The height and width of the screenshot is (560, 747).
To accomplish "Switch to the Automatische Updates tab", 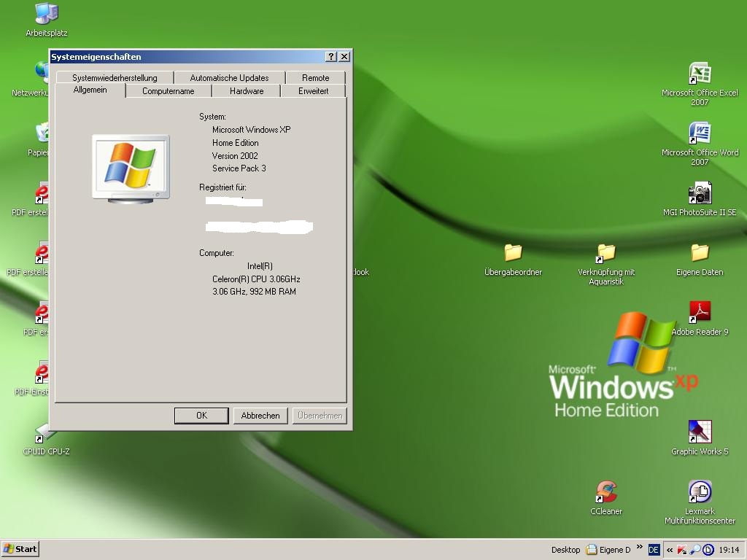I will pyautogui.click(x=229, y=77).
